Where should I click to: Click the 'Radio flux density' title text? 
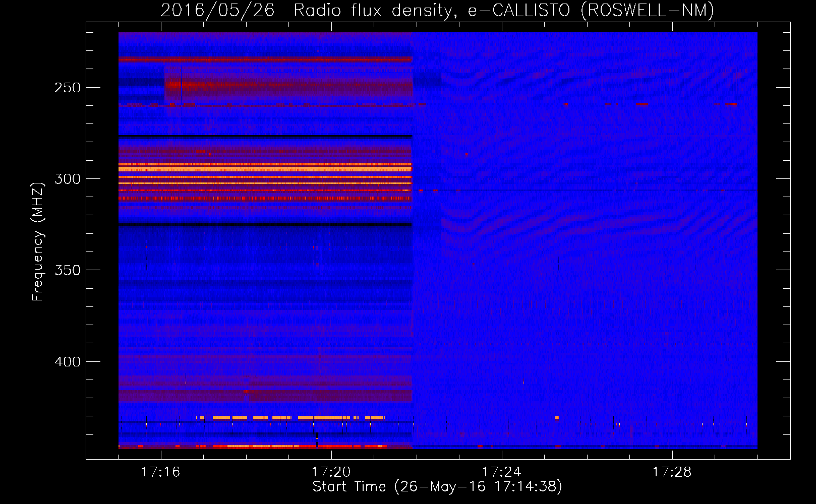pos(375,10)
